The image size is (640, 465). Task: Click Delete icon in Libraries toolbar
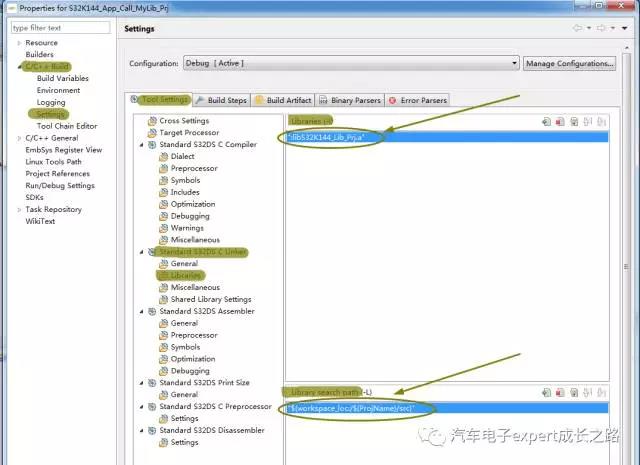tap(561, 122)
